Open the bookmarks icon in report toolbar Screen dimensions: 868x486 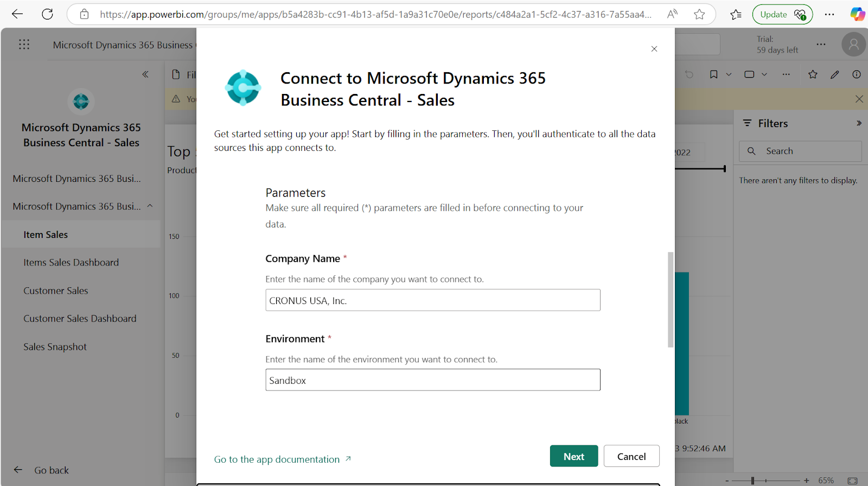point(714,74)
